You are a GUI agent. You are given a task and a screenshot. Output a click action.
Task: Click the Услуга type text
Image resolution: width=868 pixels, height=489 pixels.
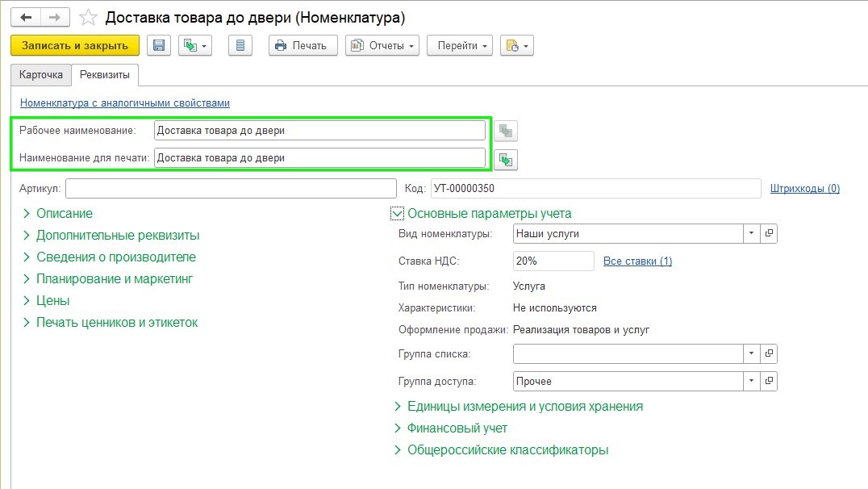529,286
